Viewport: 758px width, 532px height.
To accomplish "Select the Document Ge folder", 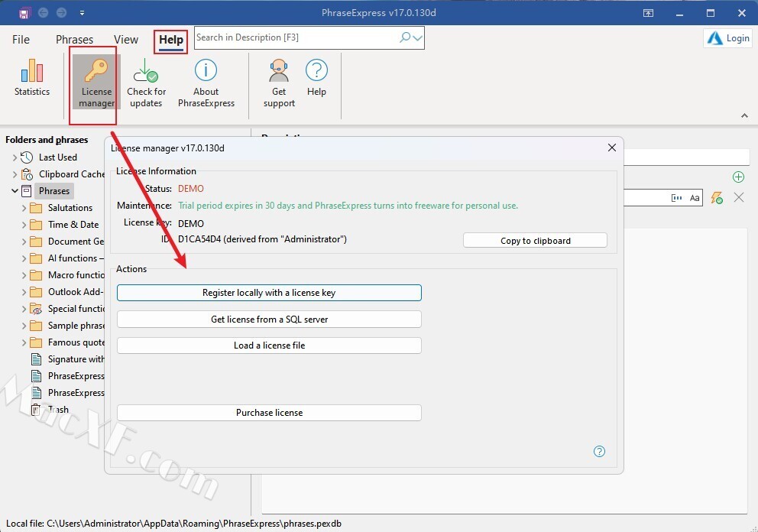I will [76, 242].
